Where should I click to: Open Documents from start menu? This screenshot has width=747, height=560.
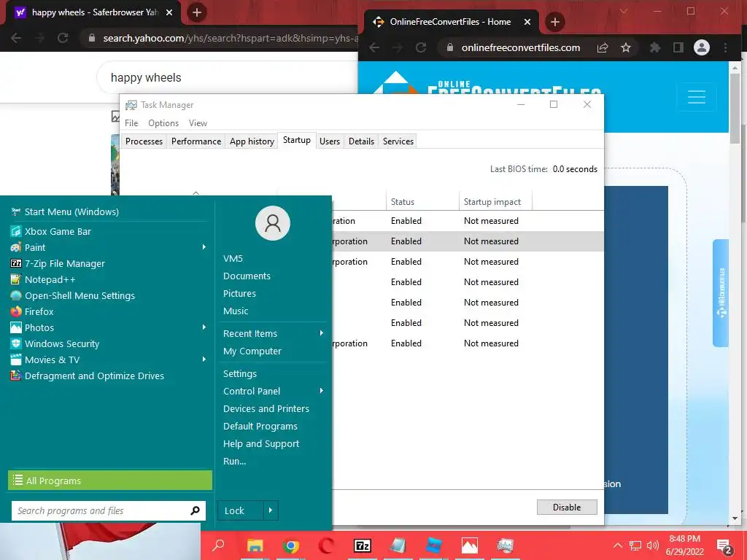[x=247, y=276]
